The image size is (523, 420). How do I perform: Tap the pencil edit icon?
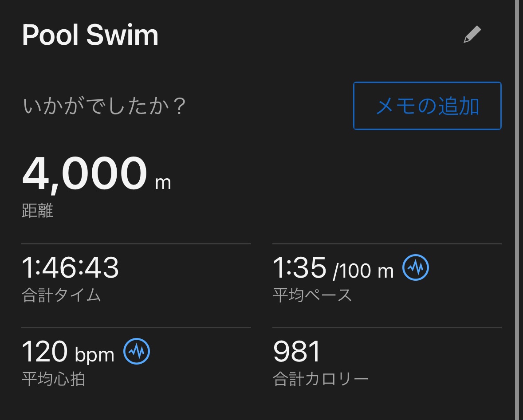[472, 35]
